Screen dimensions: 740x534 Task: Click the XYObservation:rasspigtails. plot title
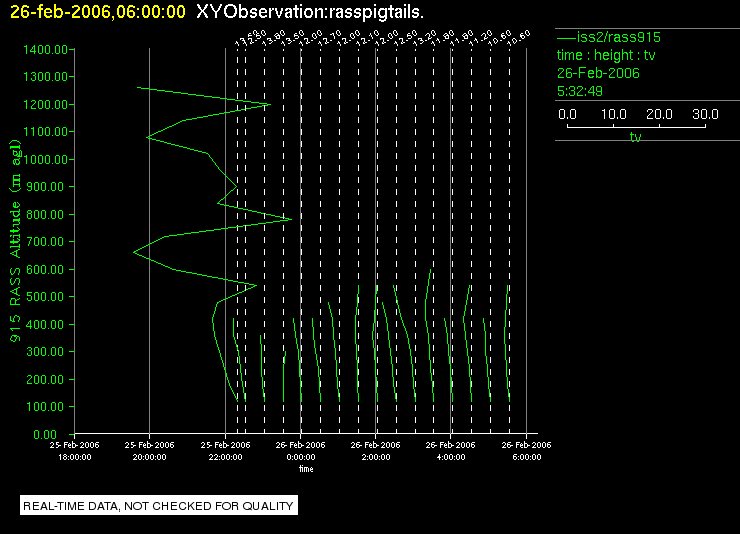(x=310, y=12)
